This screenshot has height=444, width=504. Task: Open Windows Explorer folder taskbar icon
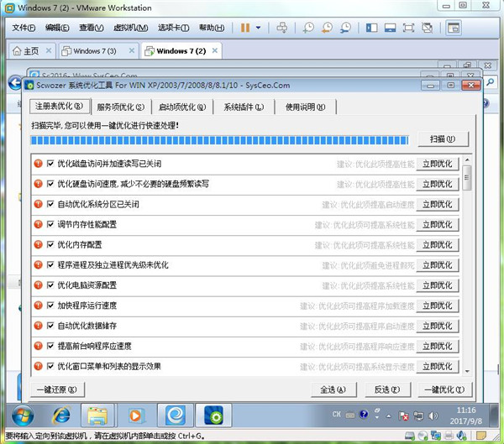click(97, 415)
